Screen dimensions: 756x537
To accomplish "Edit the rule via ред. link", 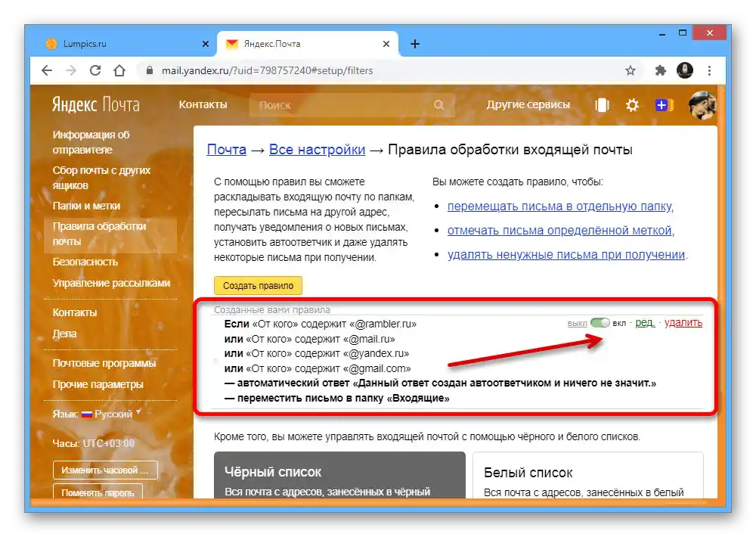I will 645,323.
